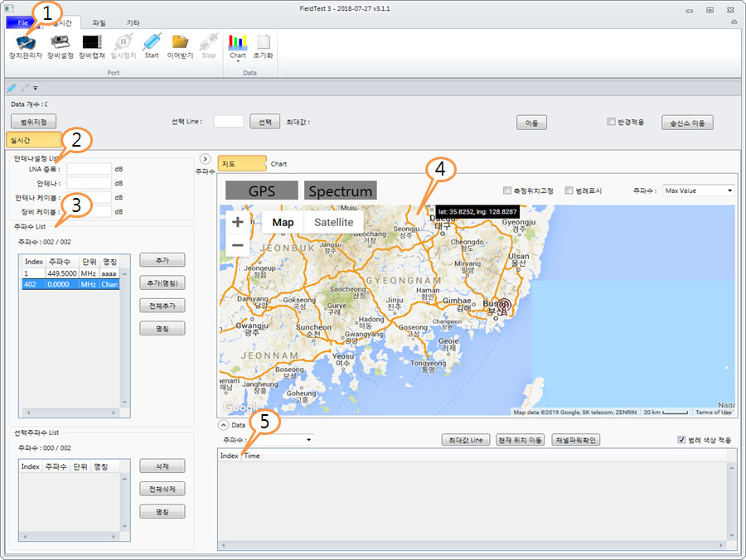Screen dimensions: 746x560
Task: Click the 선택 button beside 선택 Line
Action: coord(265,121)
